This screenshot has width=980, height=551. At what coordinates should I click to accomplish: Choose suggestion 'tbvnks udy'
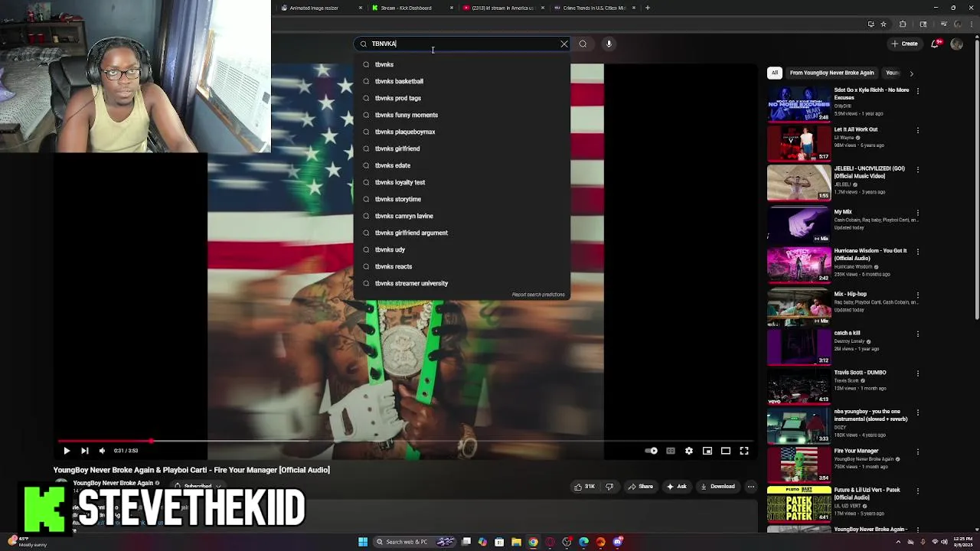pyautogui.click(x=462, y=249)
